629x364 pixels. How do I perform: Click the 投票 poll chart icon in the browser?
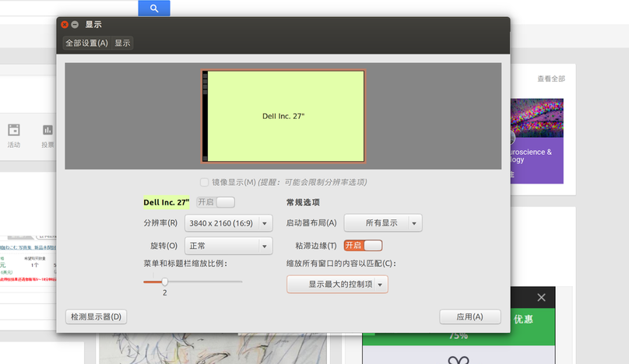(x=47, y=131)
